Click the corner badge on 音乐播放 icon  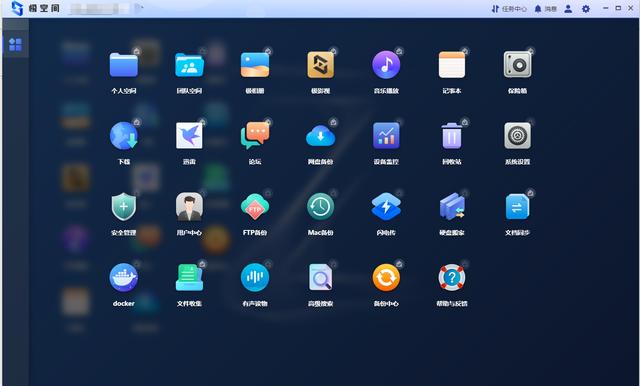point(399,51)
